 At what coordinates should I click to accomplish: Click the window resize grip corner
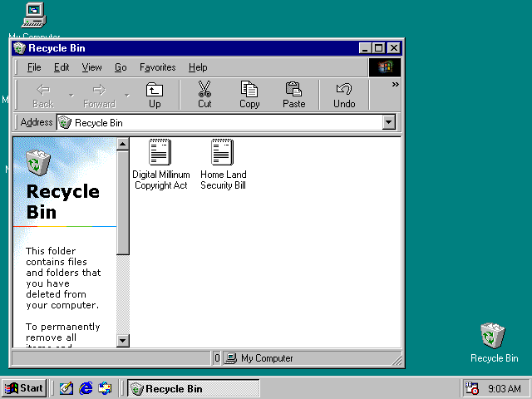pyautogui.click(x=397, y=360)
